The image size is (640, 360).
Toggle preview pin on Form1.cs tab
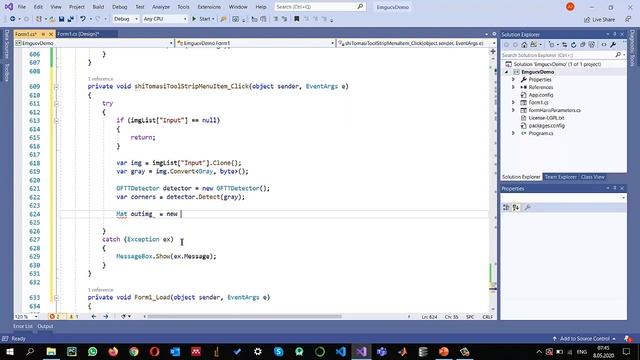point(43,34)
